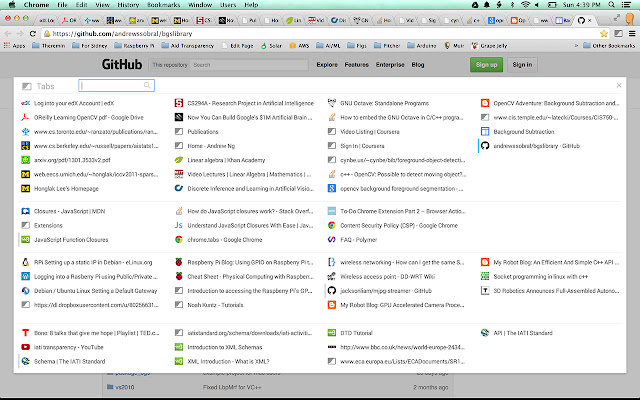Viewport: 640px width, 400px height.
Task: Click the MDN icon beside "Closures - JavaScript"
Action: (25, 211)
